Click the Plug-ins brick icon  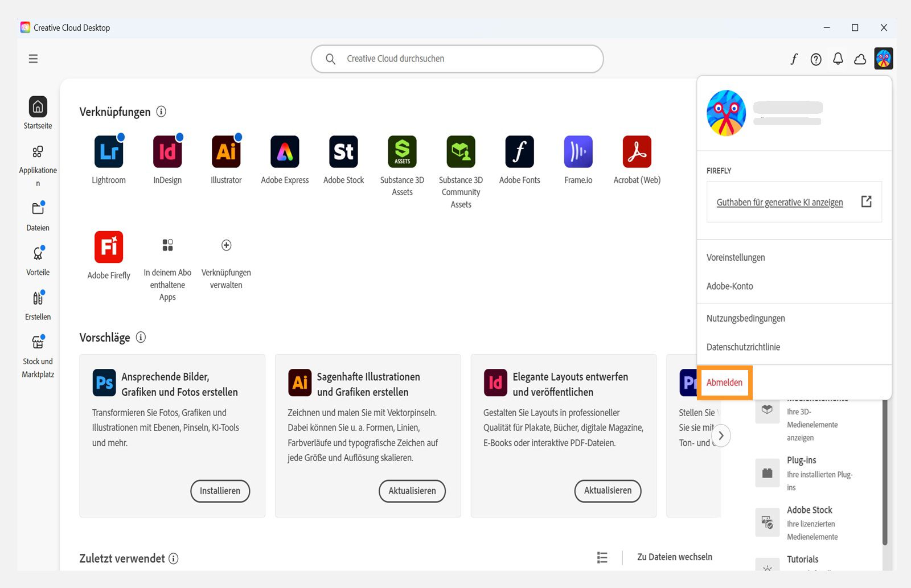[x=767, y=473]
